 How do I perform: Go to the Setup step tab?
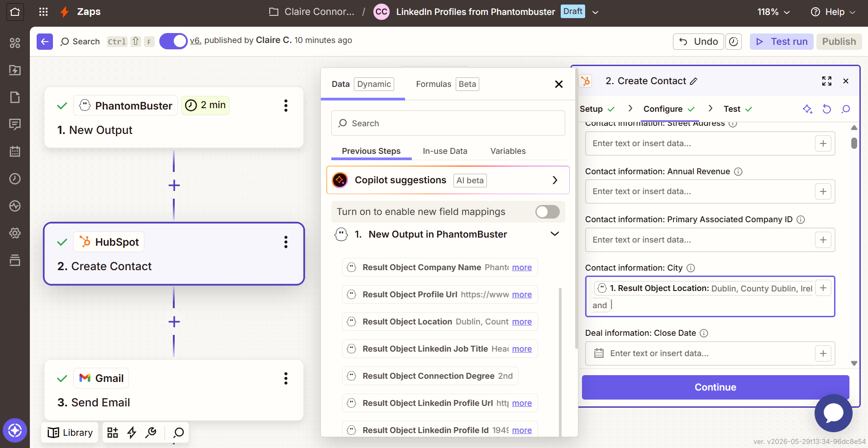(x=597, y=109)
